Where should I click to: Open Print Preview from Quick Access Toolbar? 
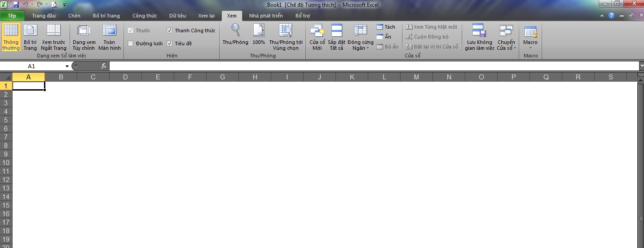[54, 4]
